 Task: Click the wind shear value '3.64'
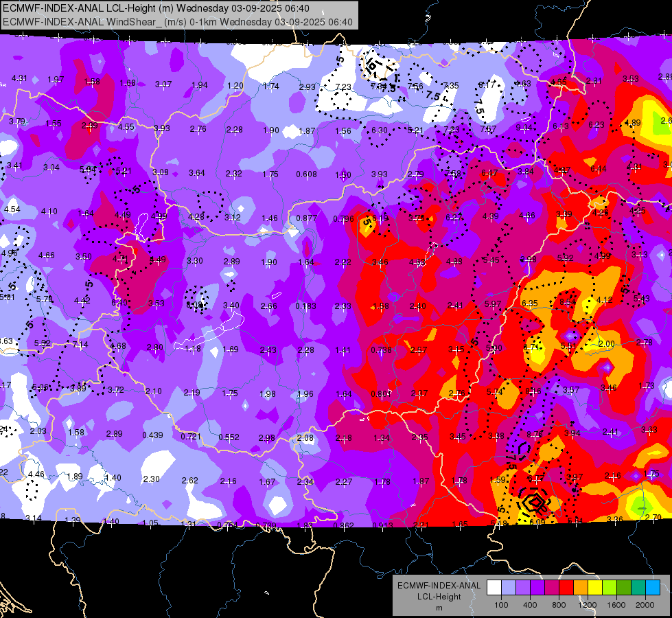tap(197, 173)
